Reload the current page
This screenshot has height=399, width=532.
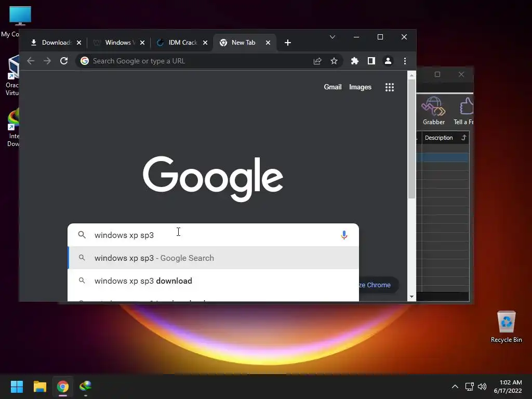point(64,61)
